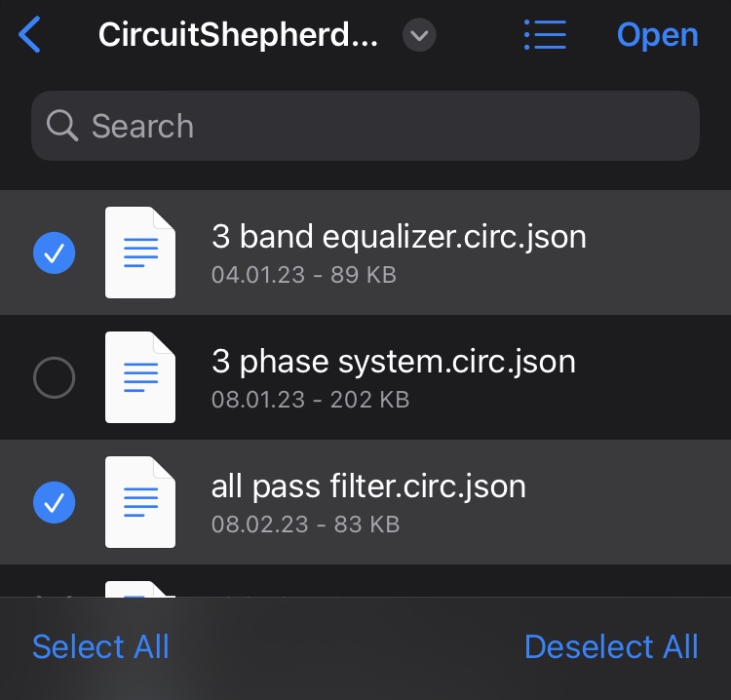The image size is (731, 700).
Task: Tap the all pass filter file document icon
Action: pos(140,502)
